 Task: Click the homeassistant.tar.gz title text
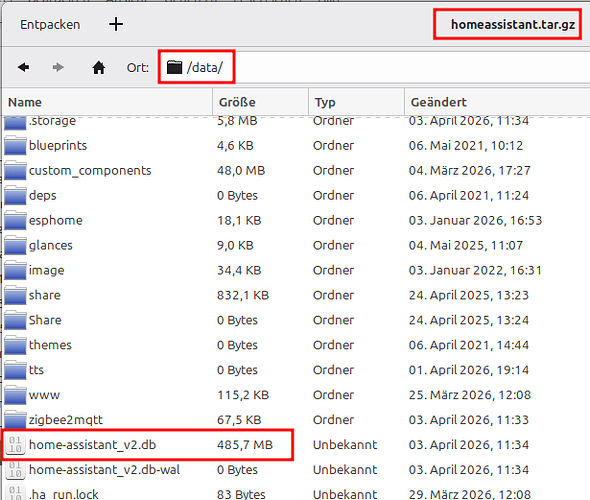(x=513, y=24)
